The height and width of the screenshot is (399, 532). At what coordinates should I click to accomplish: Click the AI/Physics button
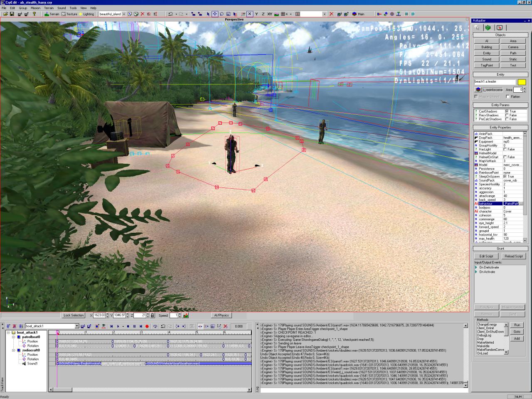pos(222,315)
